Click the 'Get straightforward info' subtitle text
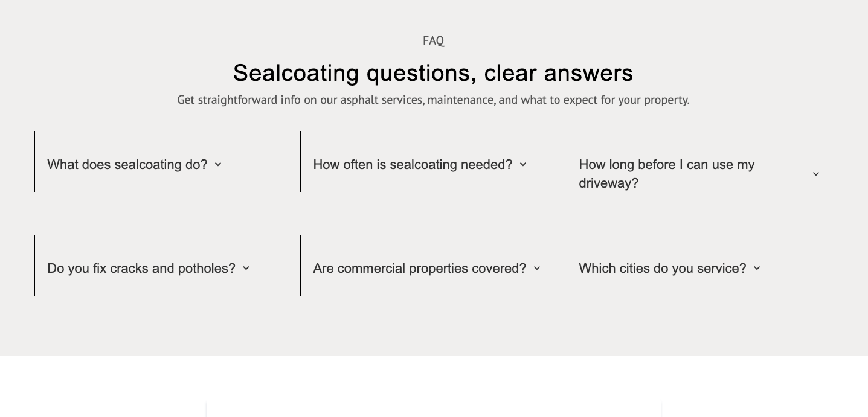The height and width of the screenshot is (417, 868). (x=433, y=100)
